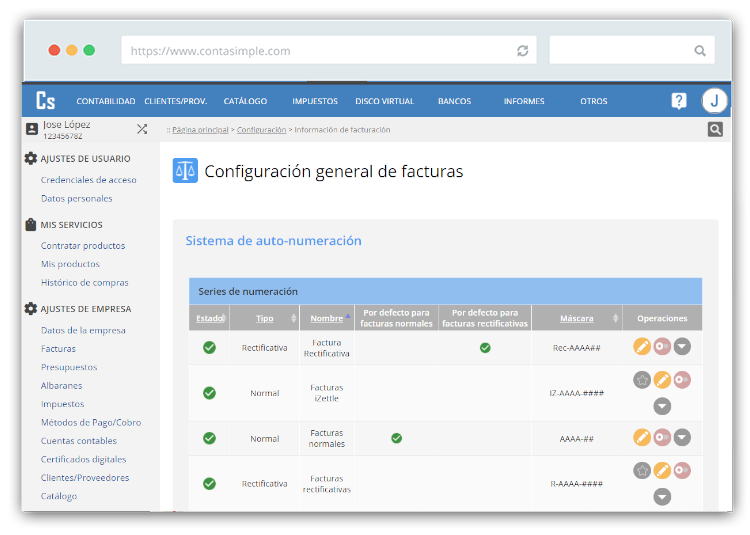Open Mis productos in sidebar
The width and height of the screenshot is (750, 535).
[x=70, y=264]
